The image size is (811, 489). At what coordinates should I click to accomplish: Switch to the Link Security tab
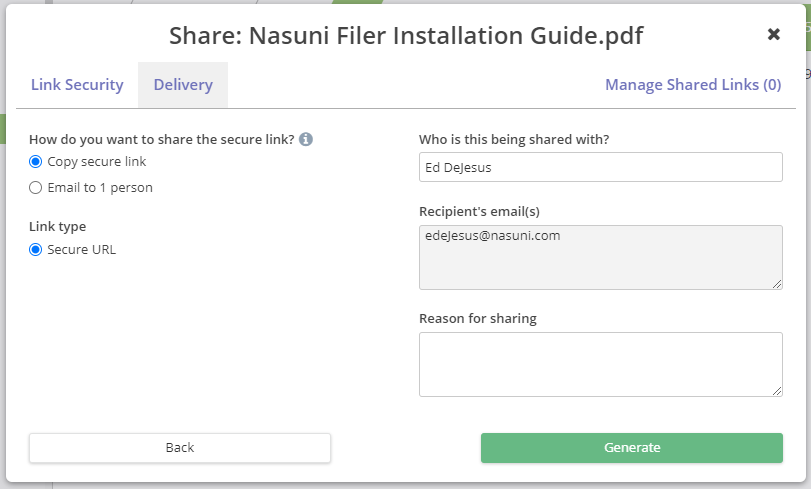[77, 85]
